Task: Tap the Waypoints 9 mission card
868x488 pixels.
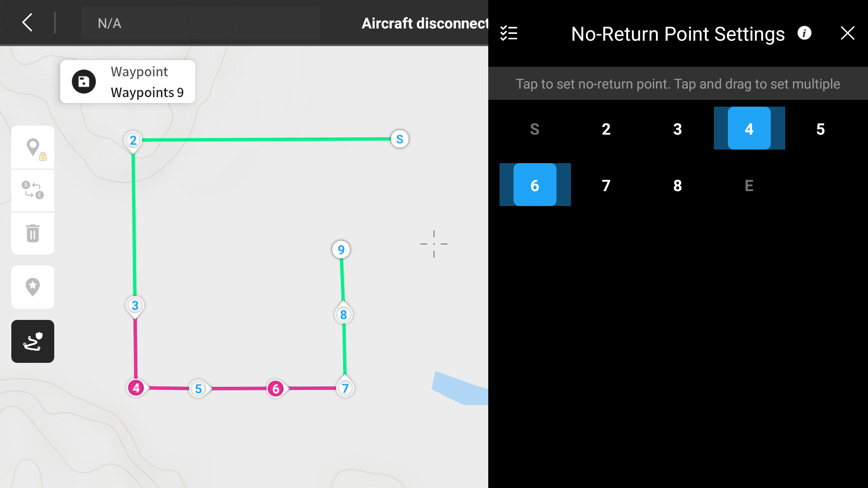Action: [x=128, y=81]
